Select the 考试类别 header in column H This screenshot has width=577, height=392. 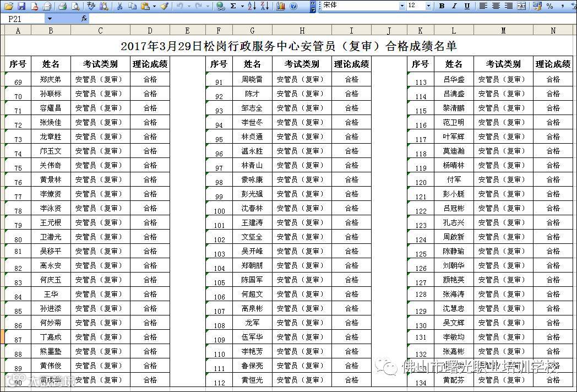click(302, 64)
